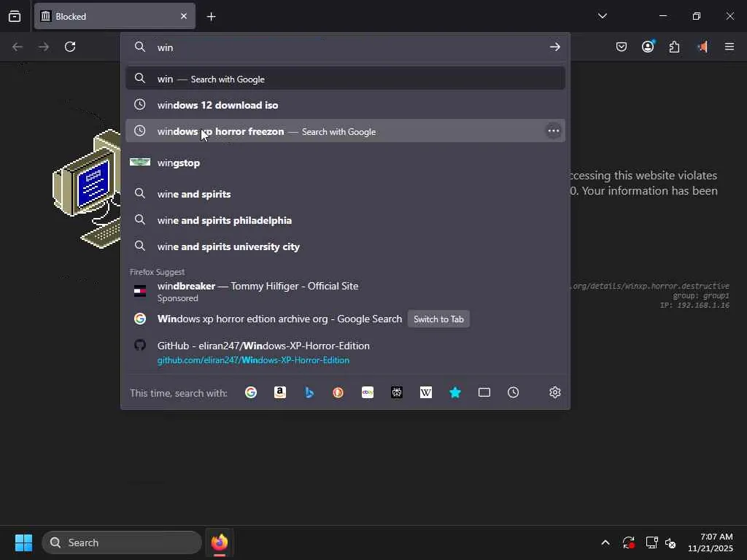Go back one page
This screenshot has width=747, height=560.
coord(18,47)
